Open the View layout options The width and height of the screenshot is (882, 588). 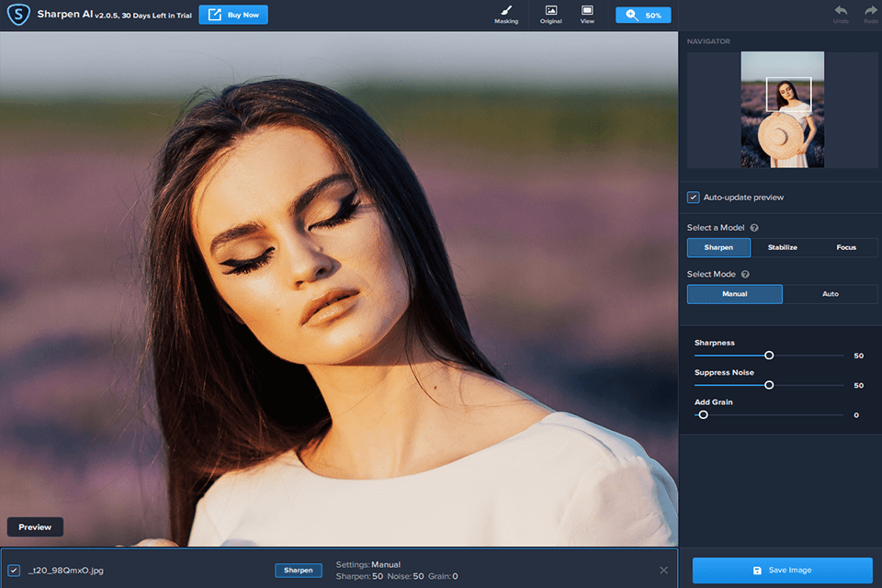point(587,14)
